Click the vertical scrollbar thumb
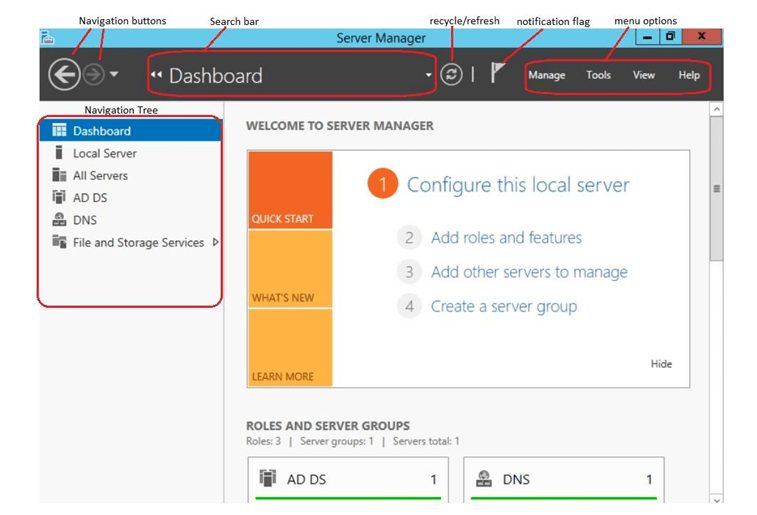This screenshot has height=515, width=757. 716,188
